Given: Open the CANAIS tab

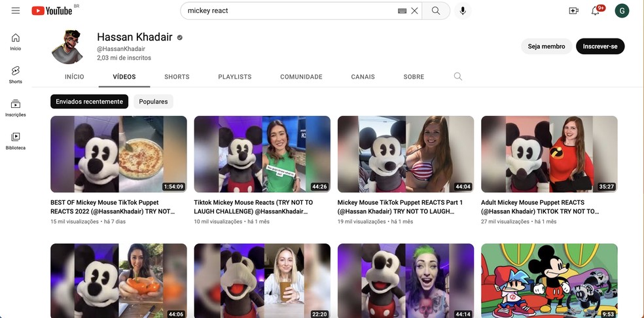Looking at the screenshot, I should click(363, 77).
